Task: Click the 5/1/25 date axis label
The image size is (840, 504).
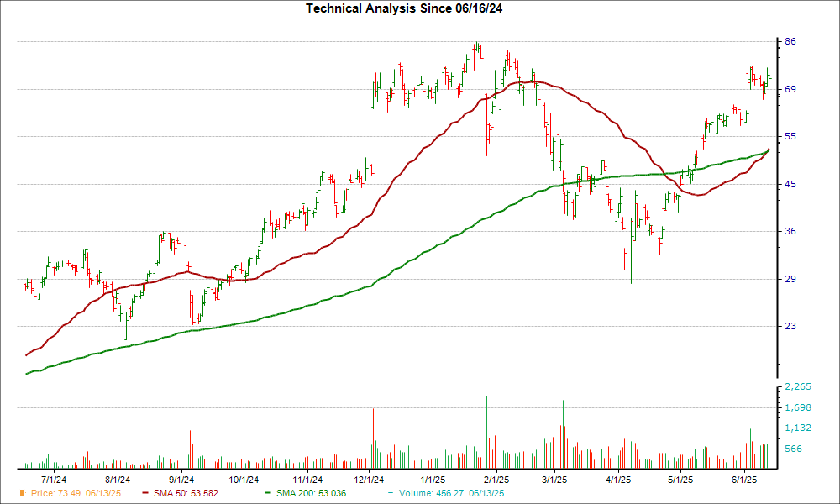Action: click(681, 480)
